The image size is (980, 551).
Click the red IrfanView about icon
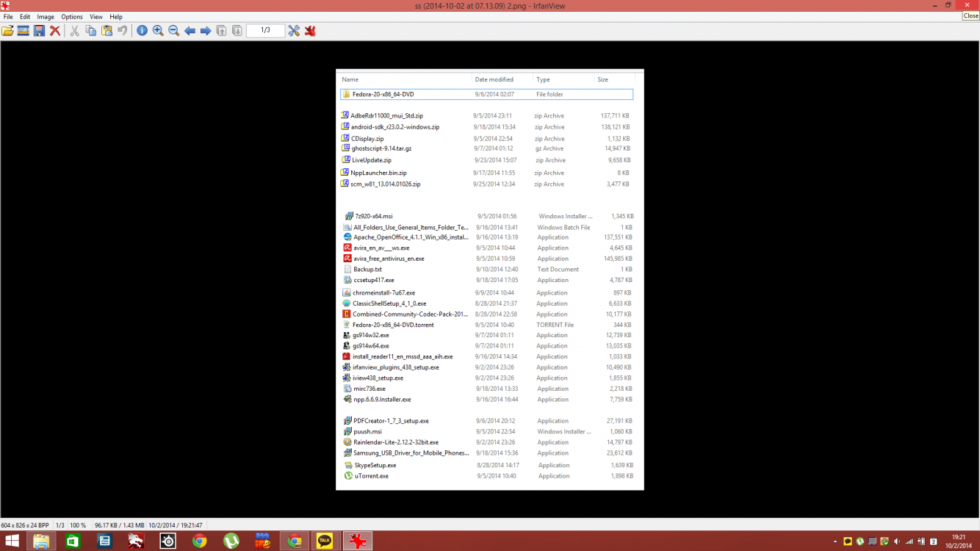310,31
